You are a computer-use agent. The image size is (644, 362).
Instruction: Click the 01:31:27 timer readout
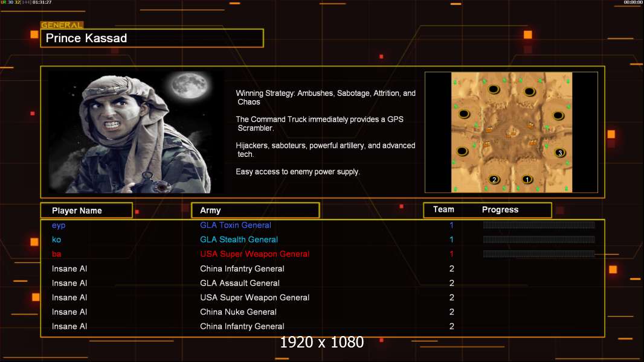tap(42, 2)
